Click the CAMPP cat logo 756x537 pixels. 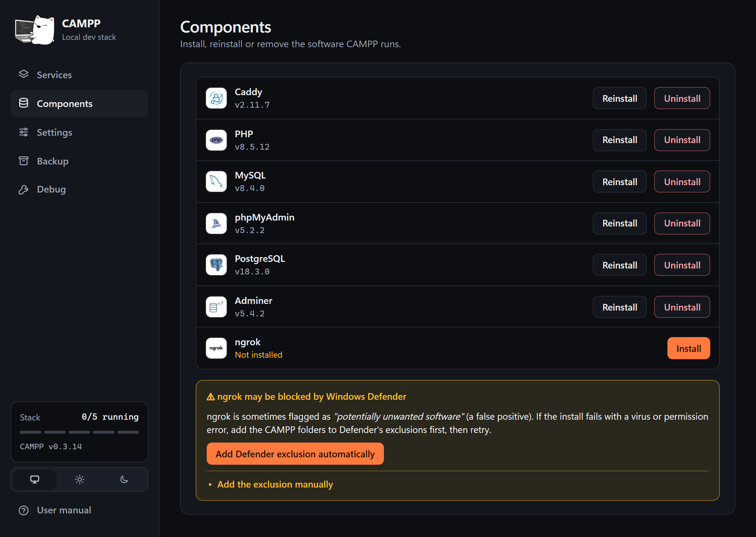(35, 30)
